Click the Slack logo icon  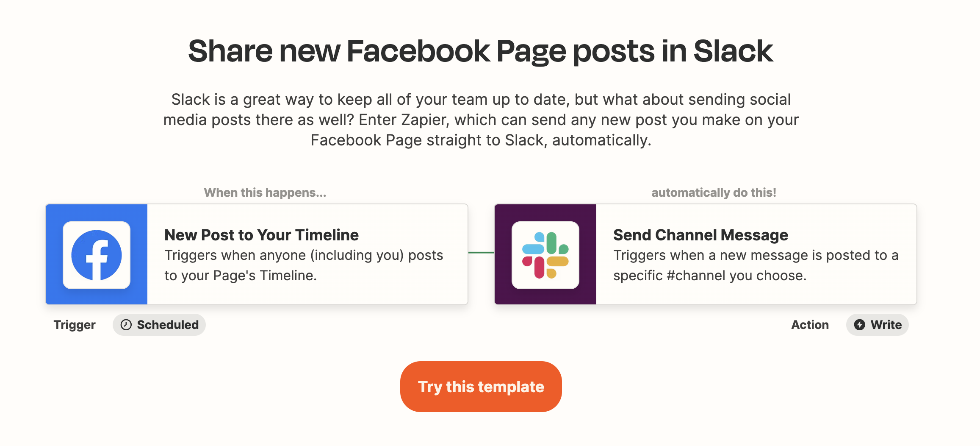(545, 255)
